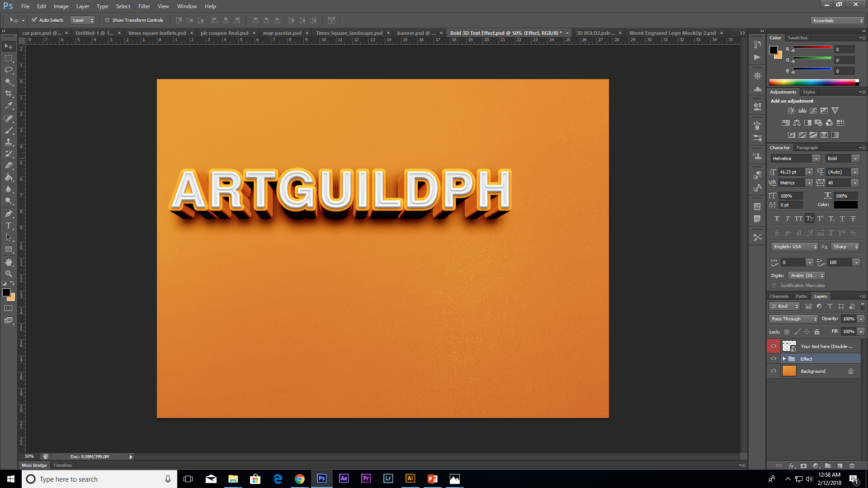Viewport: 868px width, 488px height.
Task: Select the Rectangular Marquee tool
Action: (x=9, y=58)
